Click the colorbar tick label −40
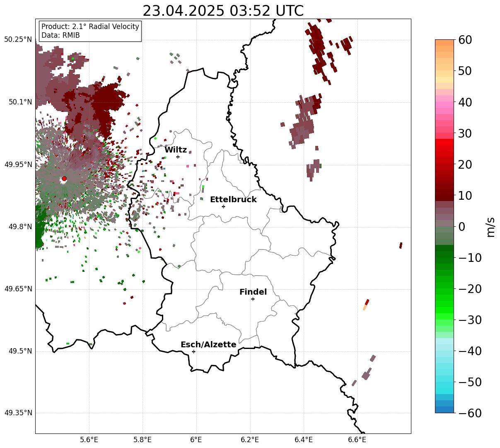Viewport: 500px width, 448px height. 470,351
